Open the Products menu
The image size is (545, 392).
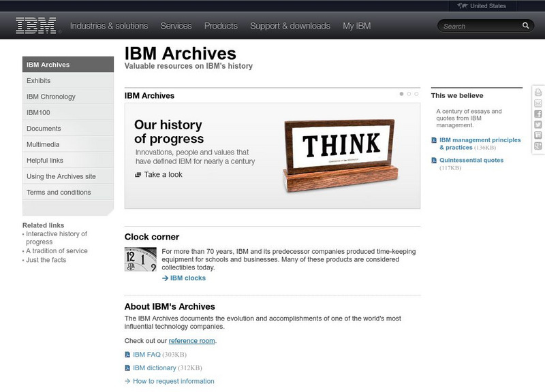pyautogui.click(x=221, y=26)
